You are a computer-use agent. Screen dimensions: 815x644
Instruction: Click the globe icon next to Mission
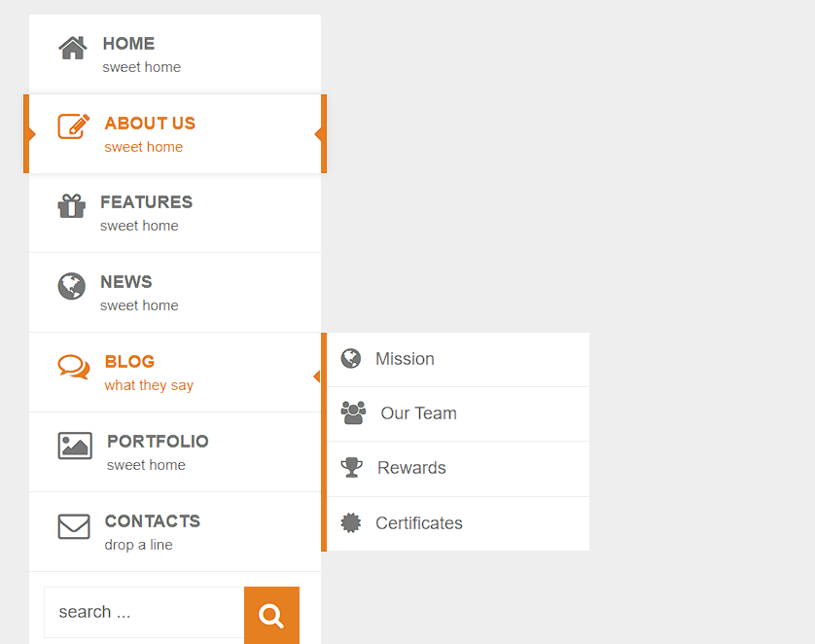pyautogui.click(x=351, y=359)
